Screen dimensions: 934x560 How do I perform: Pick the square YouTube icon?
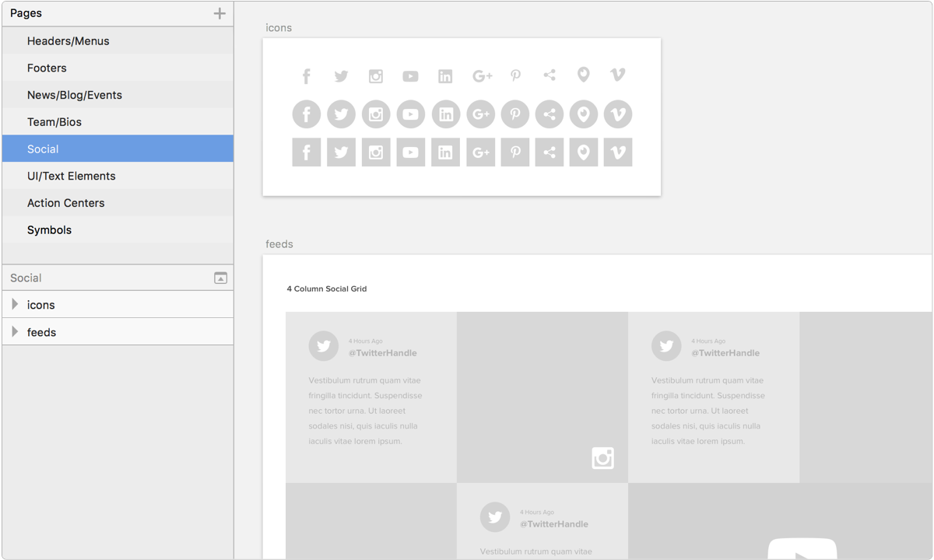tap(411, 152)
